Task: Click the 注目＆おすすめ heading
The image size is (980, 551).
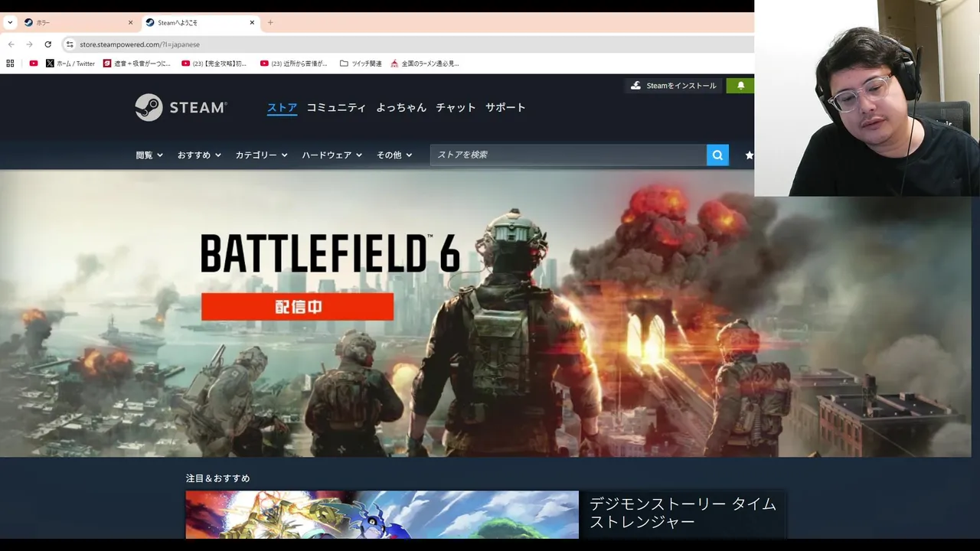Action: coord(218,478)
